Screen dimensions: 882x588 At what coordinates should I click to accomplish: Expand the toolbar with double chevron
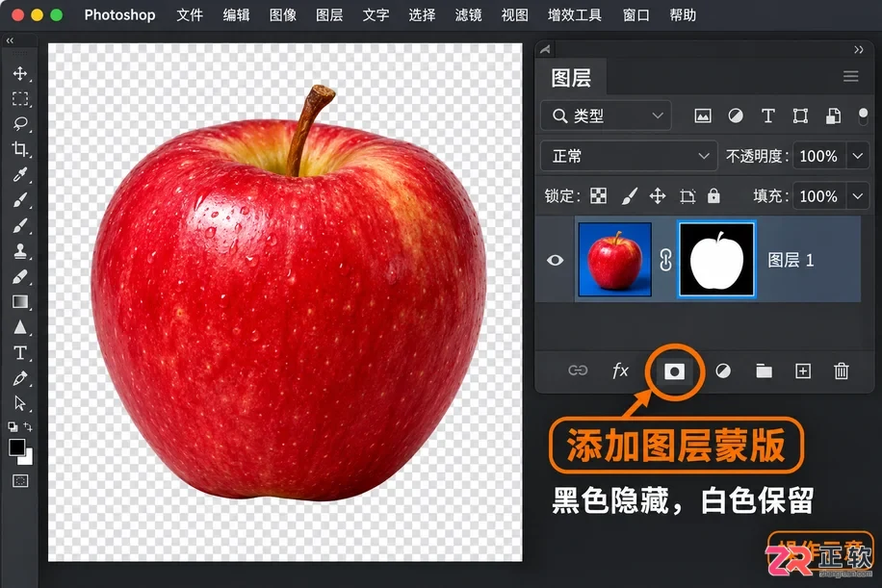pos(10,40)
